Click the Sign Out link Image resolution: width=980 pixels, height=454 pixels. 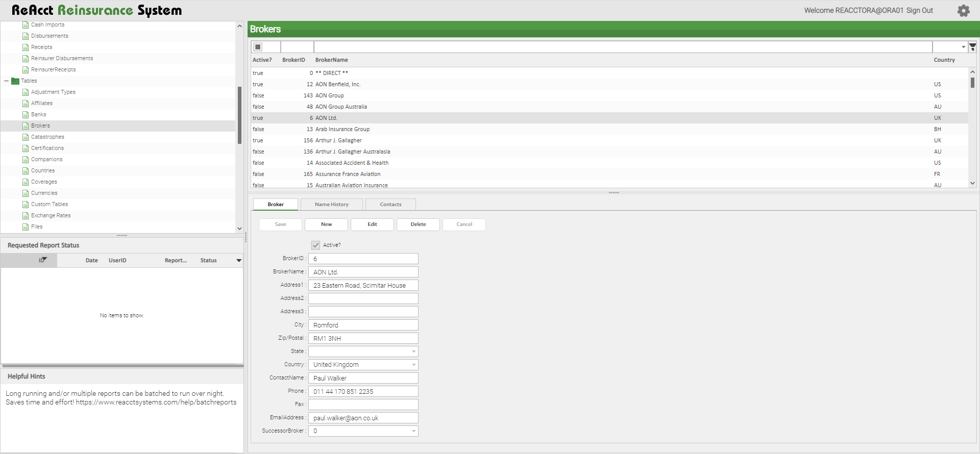tap(919, 11)
